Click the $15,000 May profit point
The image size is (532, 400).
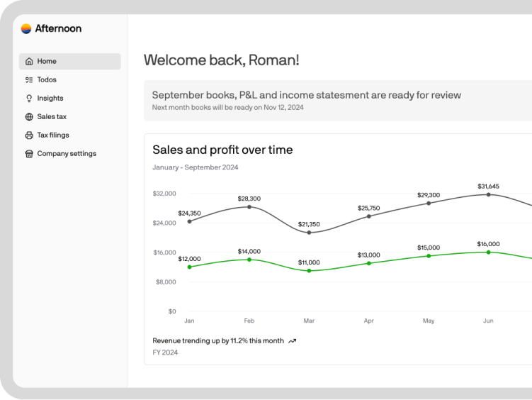pos(429,256)
